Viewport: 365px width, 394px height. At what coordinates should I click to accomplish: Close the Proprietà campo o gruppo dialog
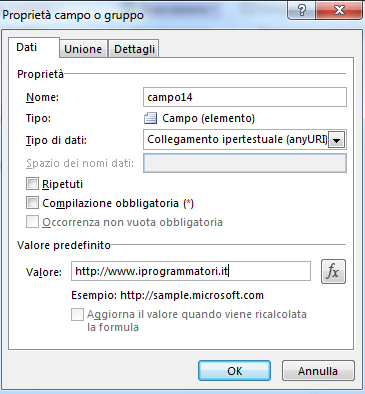tap(339, 10)
